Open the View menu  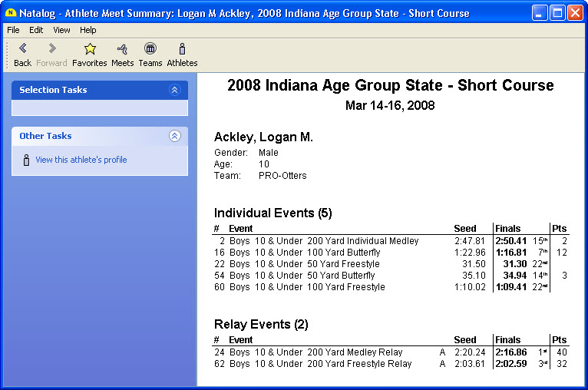point(61,30)
